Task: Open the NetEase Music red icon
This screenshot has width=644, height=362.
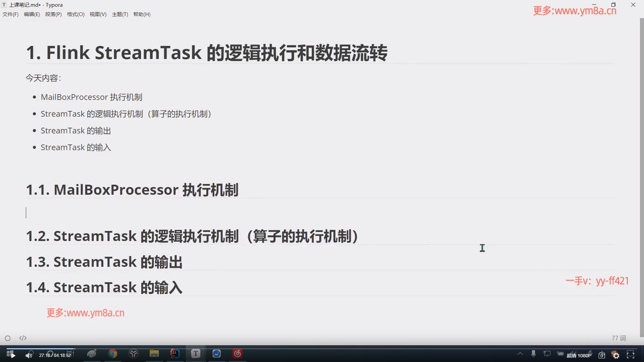Action: (237, 354)
